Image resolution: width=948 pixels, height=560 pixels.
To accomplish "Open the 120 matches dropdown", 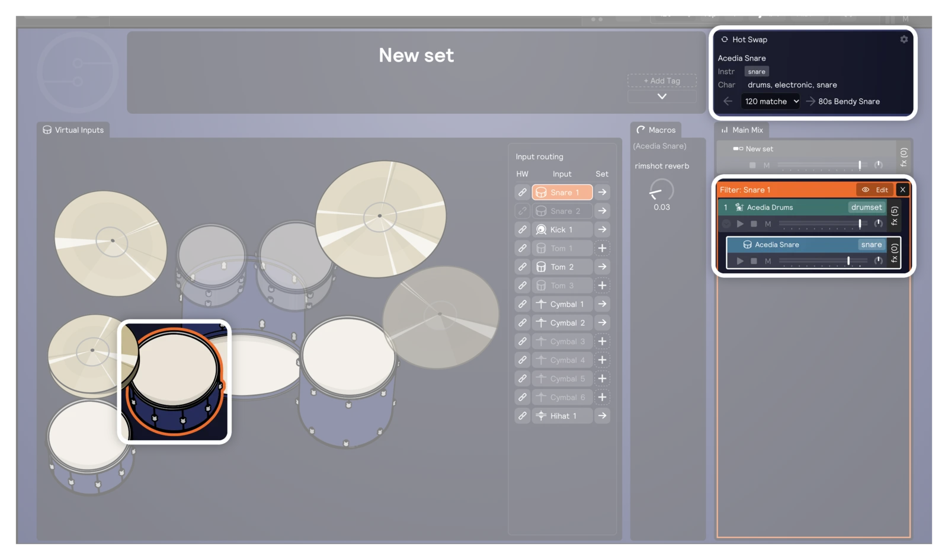I will pyautogui.click(x=771, y=101).
